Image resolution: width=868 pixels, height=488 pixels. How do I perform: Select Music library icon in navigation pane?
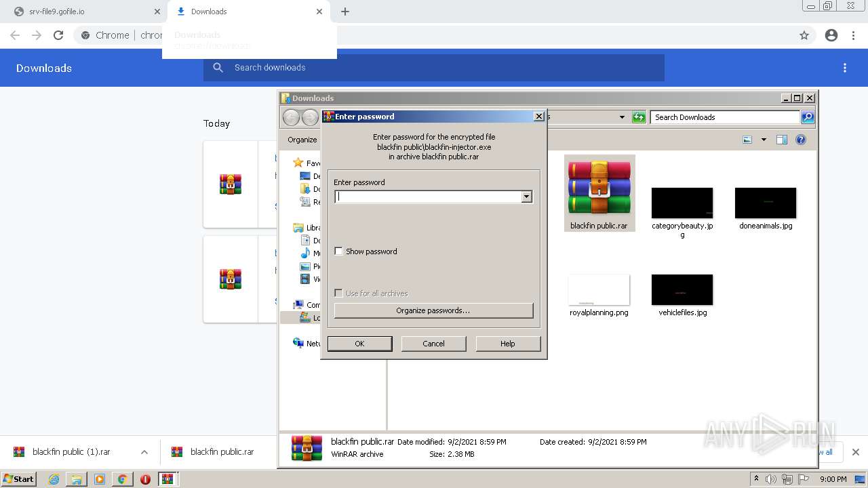click(x=305, y=253)
